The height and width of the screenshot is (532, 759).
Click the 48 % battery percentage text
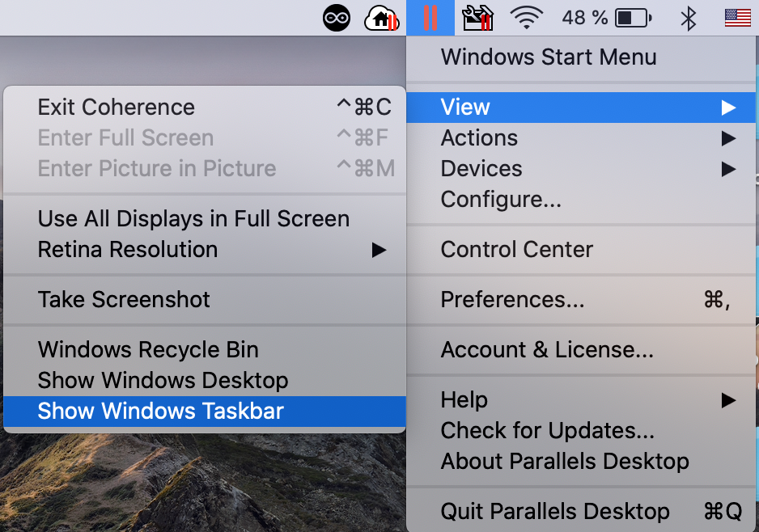click(x=585, y=19)
